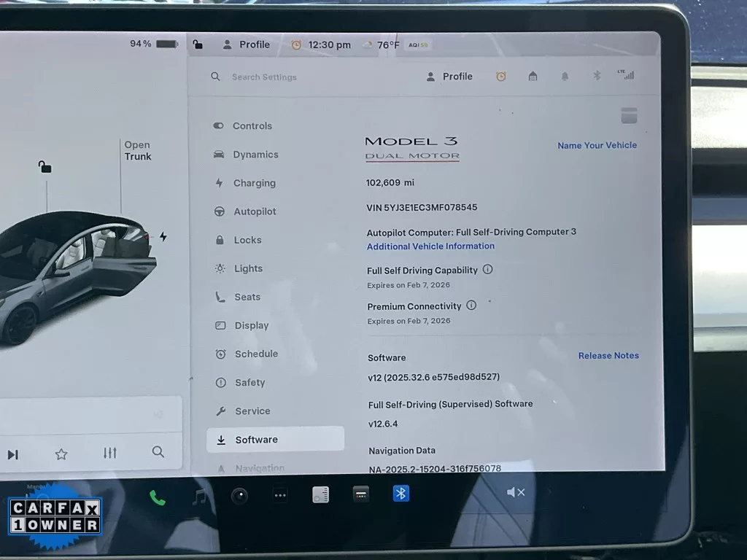This screenshot has width=747, height=560.
Task: Toggle the car lock icon in status bar
Action: click(x=198, y=44)
